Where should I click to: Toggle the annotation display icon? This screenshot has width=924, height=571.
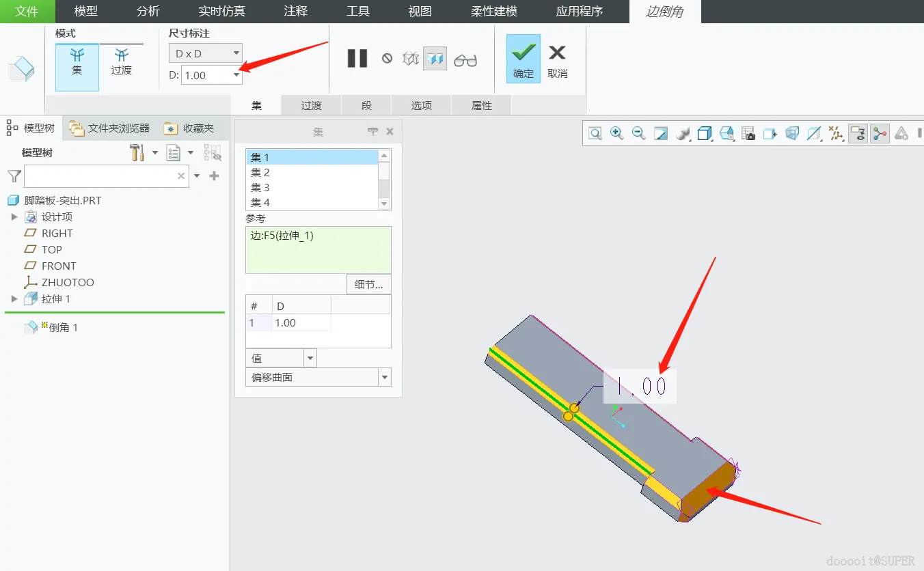858,133
